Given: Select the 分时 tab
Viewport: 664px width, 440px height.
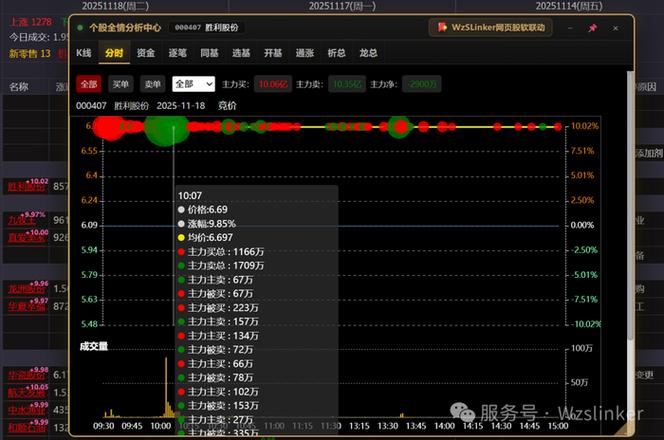Looking at the screenshot, I should coord(114,53).
